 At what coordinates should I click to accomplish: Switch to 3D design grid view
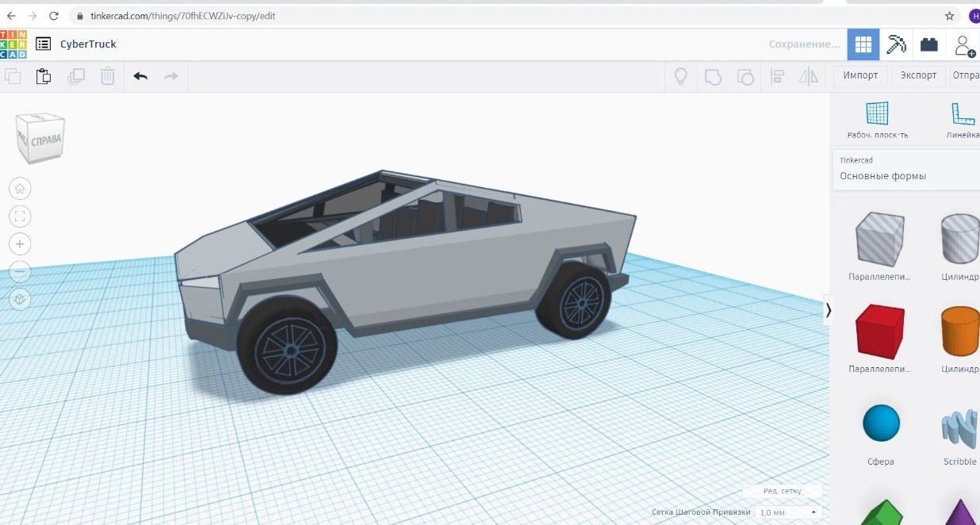[x=863, y=44]
